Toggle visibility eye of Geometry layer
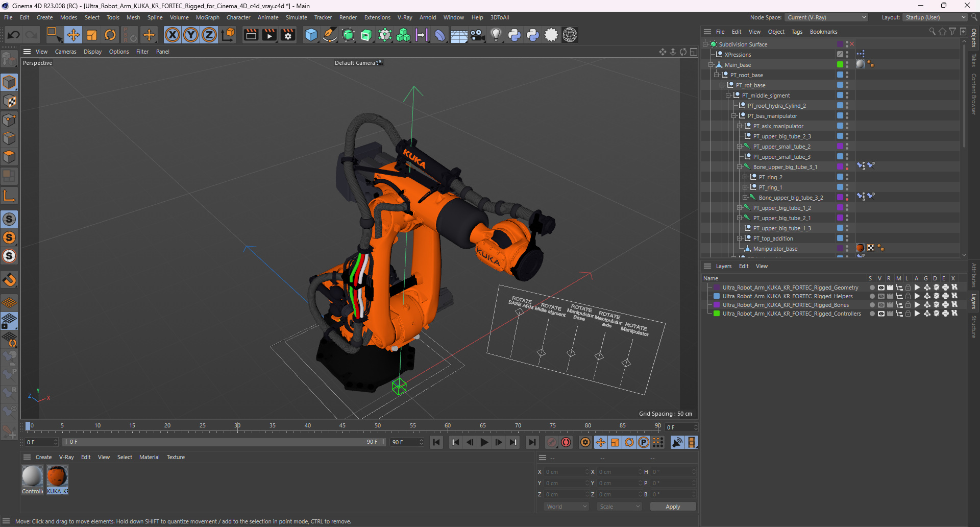The width and height of the screenshot is (980, 527). tap(881, 288)
